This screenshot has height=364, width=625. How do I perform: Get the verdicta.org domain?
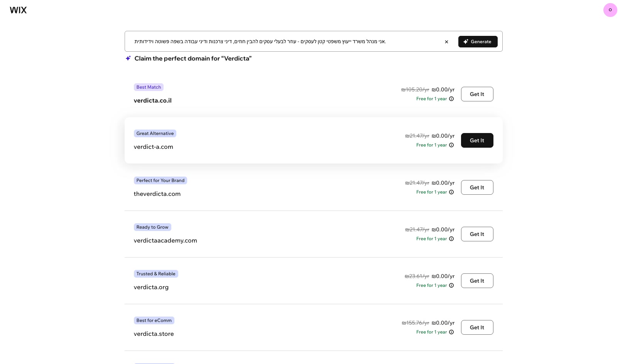477,281
